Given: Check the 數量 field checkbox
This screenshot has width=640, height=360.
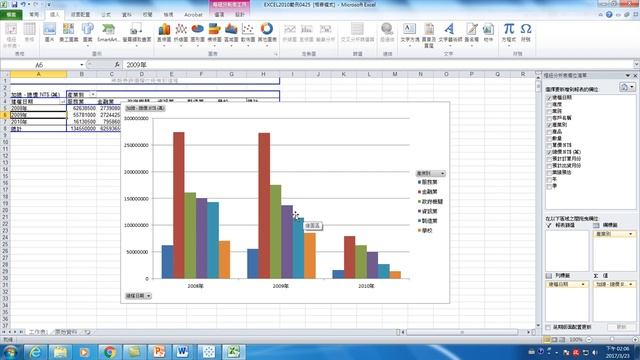Looking at the screenshot, I should point(549,139).
